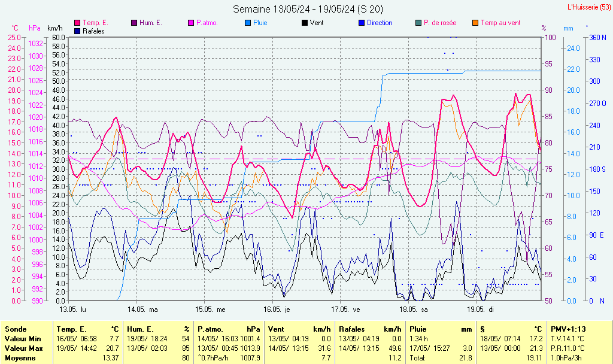Click the Sonde table header cell
Screen dimensions: 613x364
click(x=16, y=329)
